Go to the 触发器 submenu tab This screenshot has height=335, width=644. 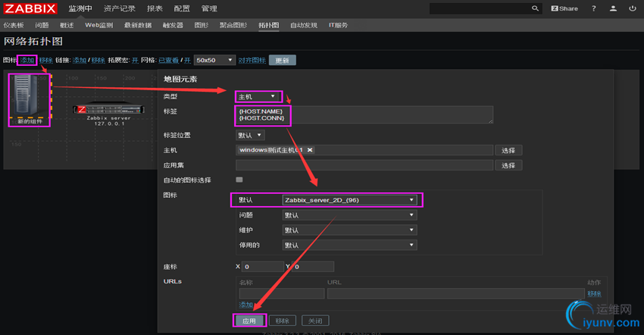173,25
